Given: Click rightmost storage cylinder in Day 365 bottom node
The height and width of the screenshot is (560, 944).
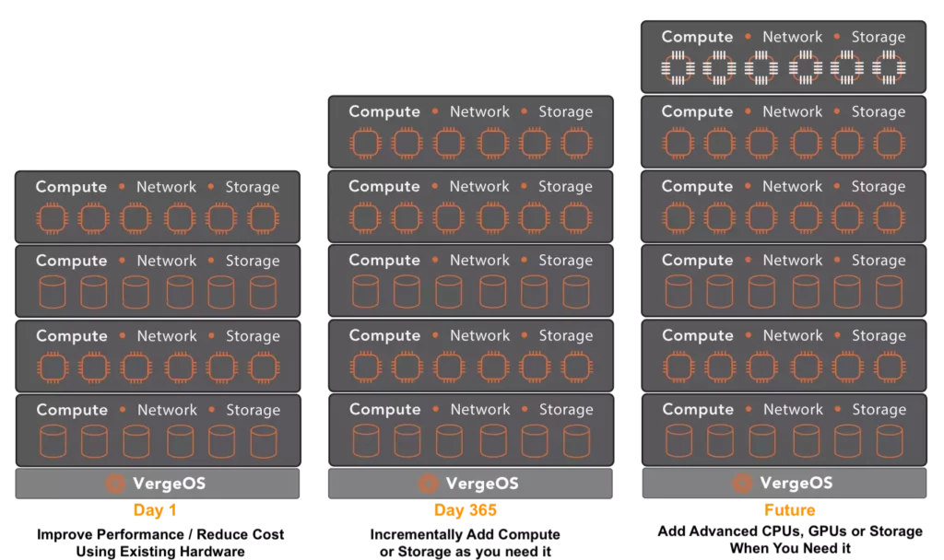Looking at the screenshot, I should click(x=577, y=441).
